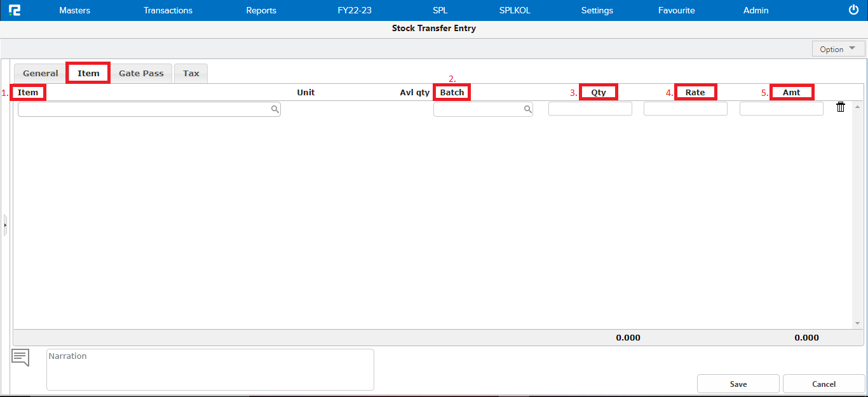This screenshot has height=397, width=868.
Task: Open the Reports menu
Action: coord(261,10)
